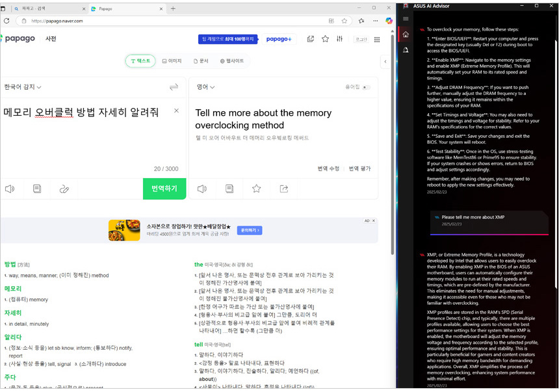
Task: Favorite the translation with the star icon
Action: [257, 189]
